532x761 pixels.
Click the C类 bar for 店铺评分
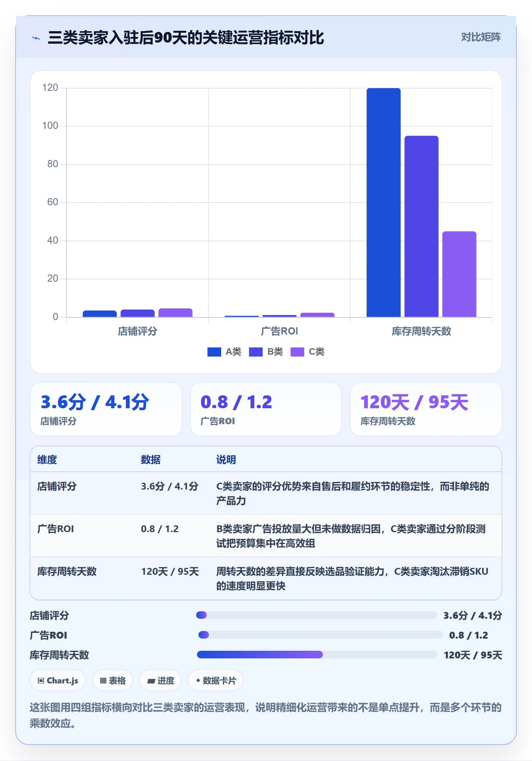tap(175, 313)
